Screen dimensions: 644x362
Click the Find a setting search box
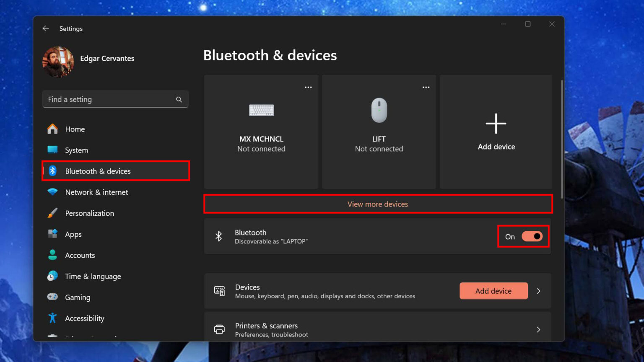pos(115,99)
